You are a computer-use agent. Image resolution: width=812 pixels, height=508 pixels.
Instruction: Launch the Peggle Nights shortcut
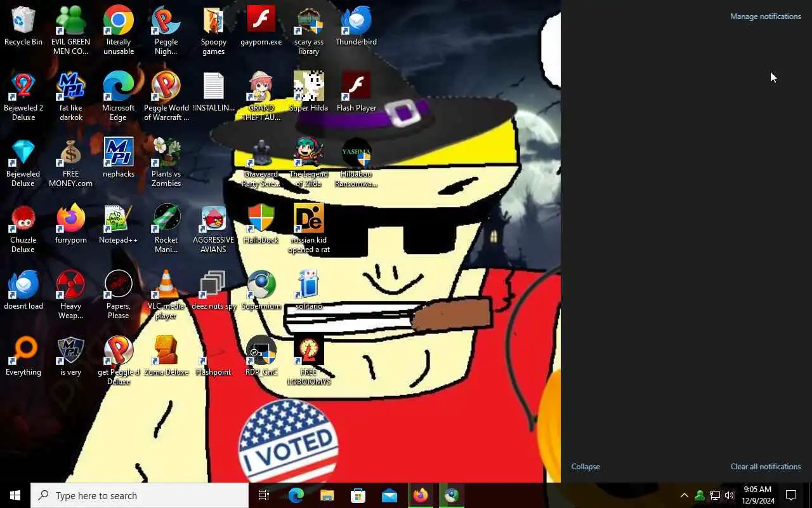166,30
